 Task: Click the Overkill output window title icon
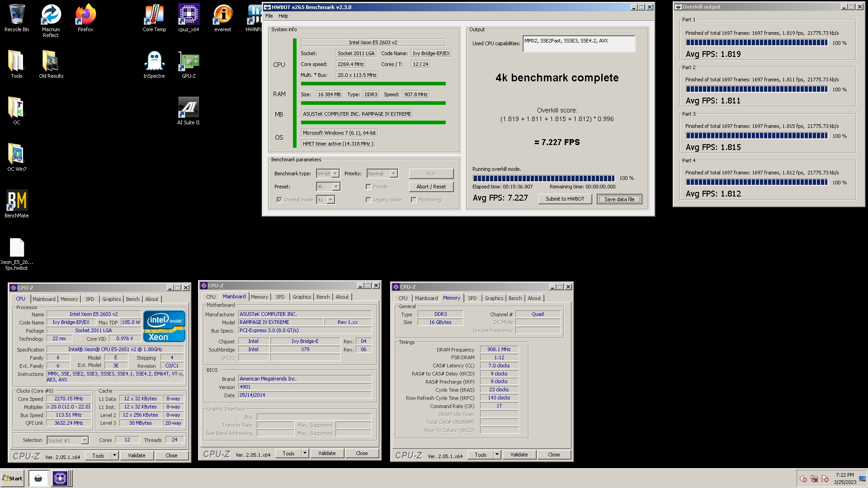(678, 7)
